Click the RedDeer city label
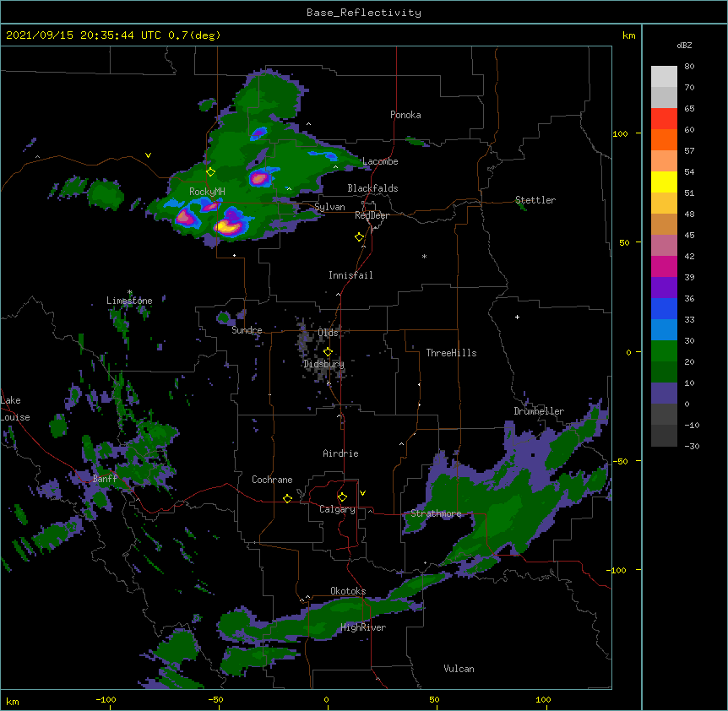Image resolution: width=728 pixels, height=711 pixels. [372, 215]
